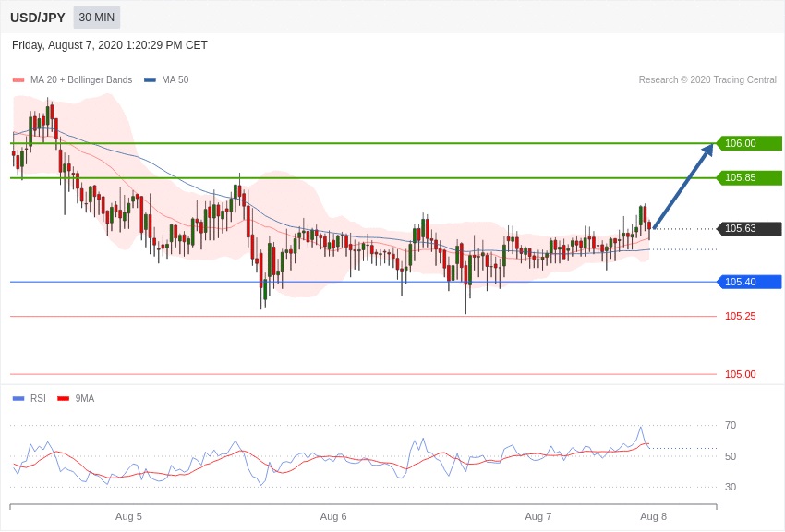Click the 105.25 red support label
The width and height of the screenshot is (785, 532).
click(741, 316)
